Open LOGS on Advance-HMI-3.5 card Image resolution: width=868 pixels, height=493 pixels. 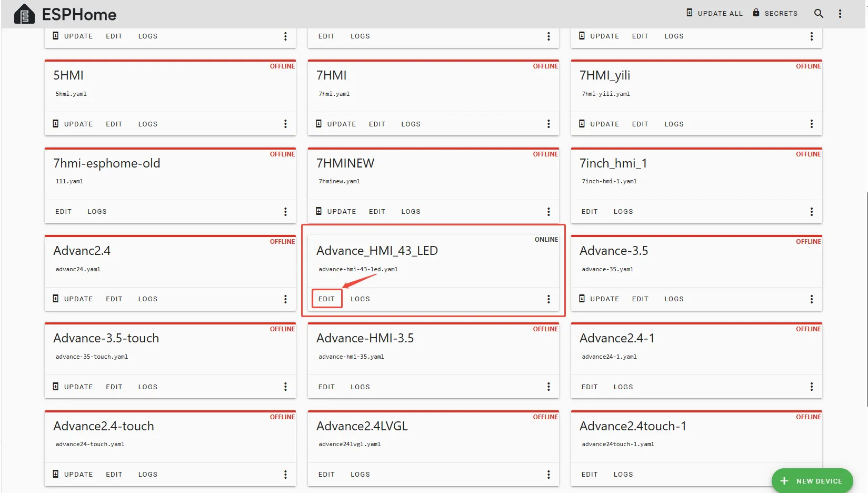click(x=360, y=387)
